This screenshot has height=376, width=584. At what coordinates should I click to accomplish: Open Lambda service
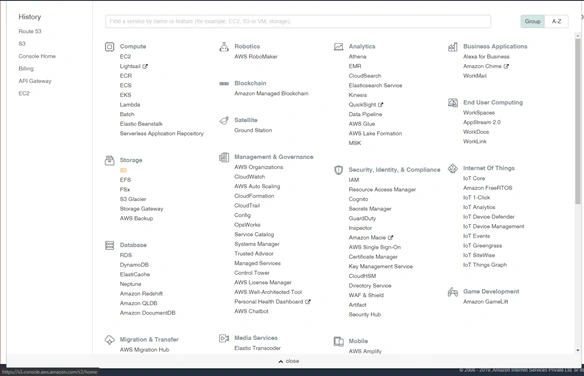130,105
